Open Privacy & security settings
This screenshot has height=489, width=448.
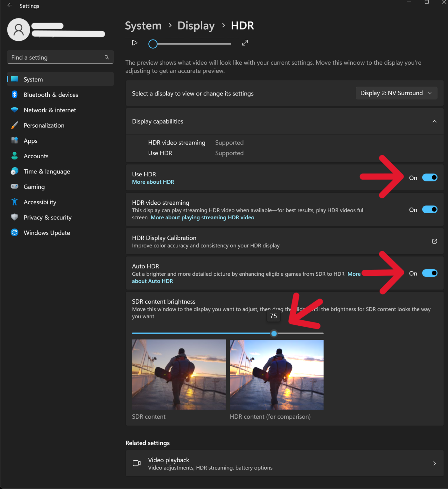[x=47, y=217]
